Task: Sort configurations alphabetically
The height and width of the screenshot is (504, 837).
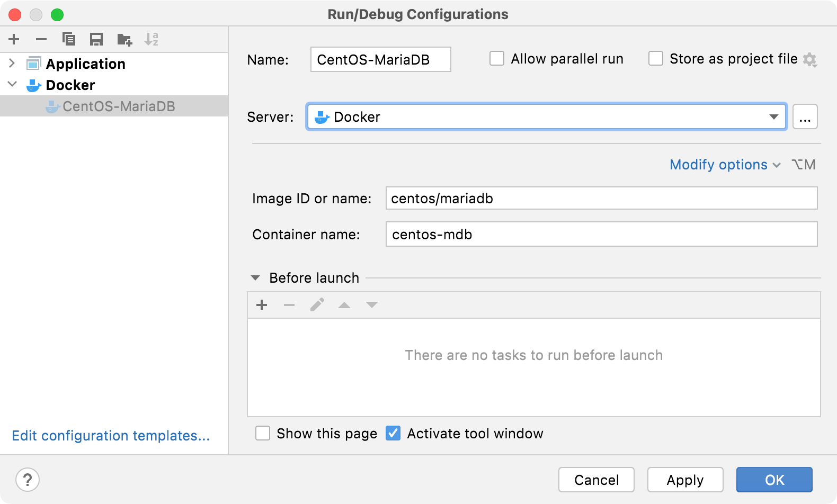Action: click(x=152, y=39)
